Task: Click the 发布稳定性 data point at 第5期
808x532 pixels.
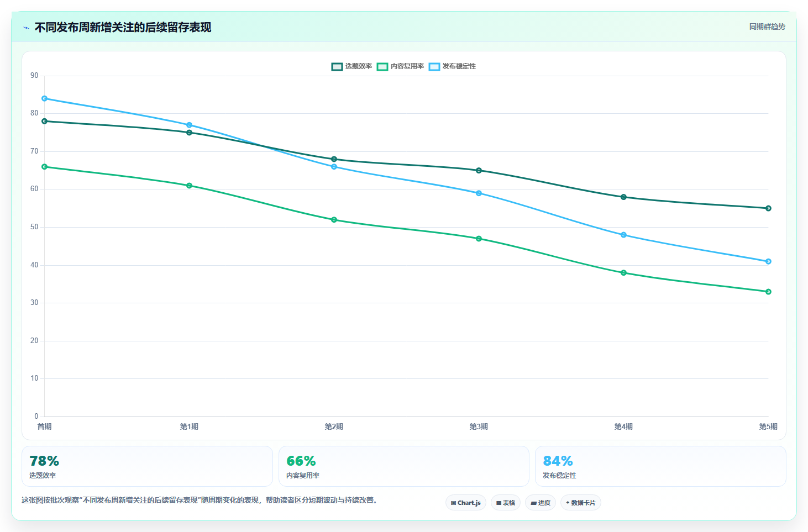Action: coord(769,261)
